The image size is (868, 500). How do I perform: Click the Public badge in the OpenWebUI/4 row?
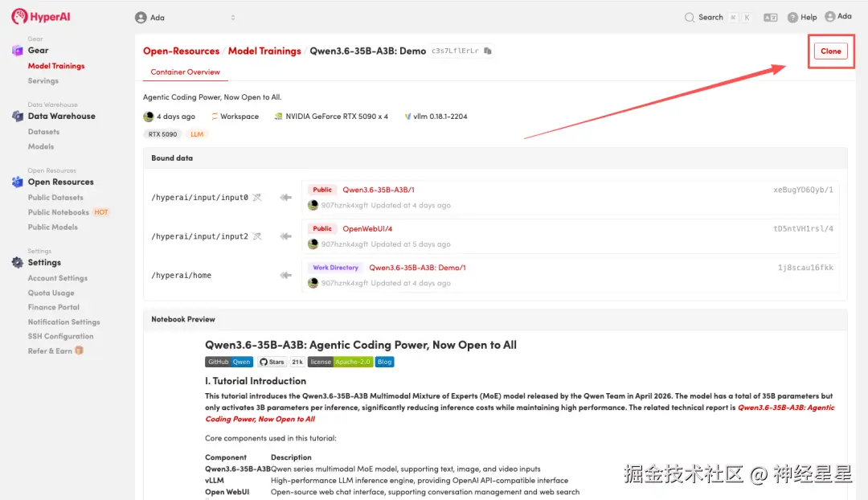click(x=321, y=228)
